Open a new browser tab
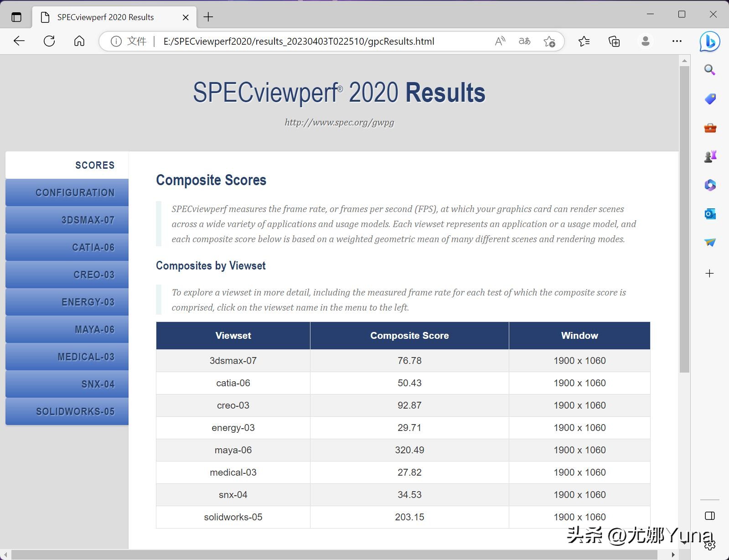Image resolution: width=729 pixels, height=560 pixels. point(208,17)
